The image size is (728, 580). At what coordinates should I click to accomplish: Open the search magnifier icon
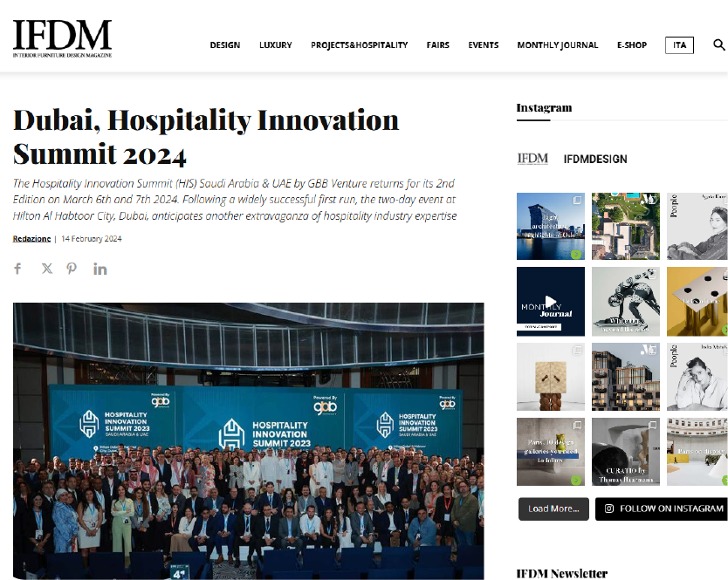click(x=718, y=44)
